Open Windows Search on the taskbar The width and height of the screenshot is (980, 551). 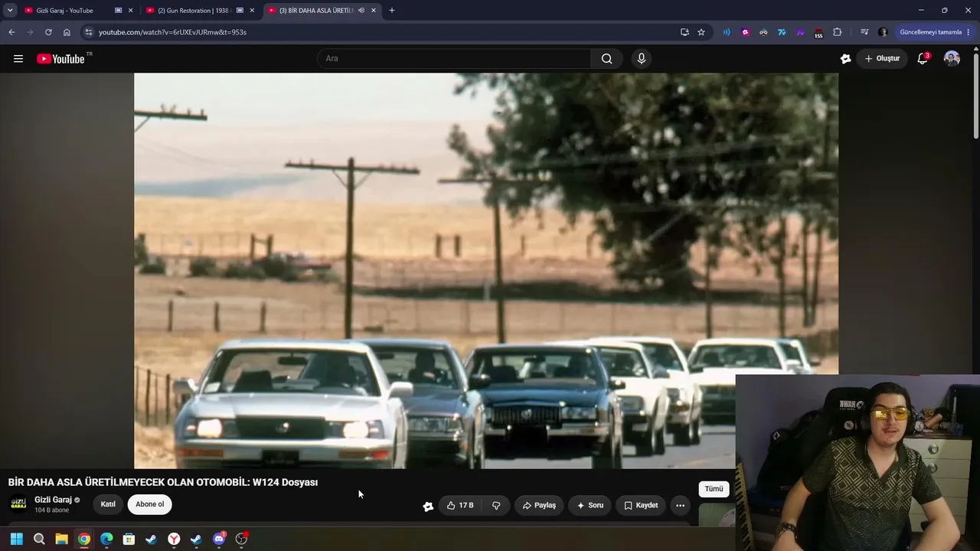(x=39, y=540)
